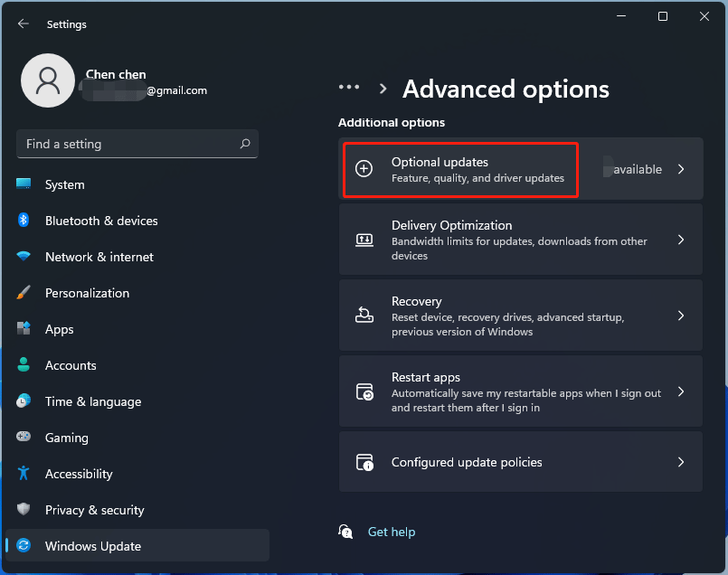The height and width of the screenshot is (575, 728).
Task: Click the Get help headset icon
Action: pos(345,532)
